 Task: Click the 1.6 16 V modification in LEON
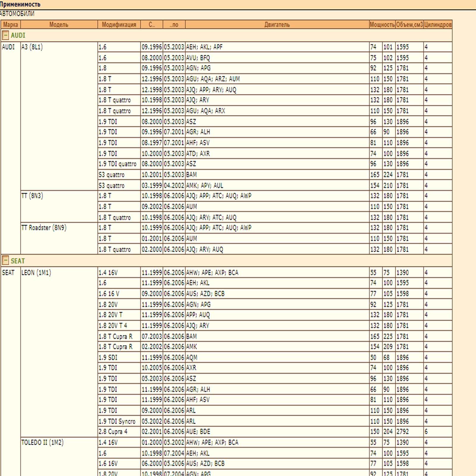click(x=119, y=294)
